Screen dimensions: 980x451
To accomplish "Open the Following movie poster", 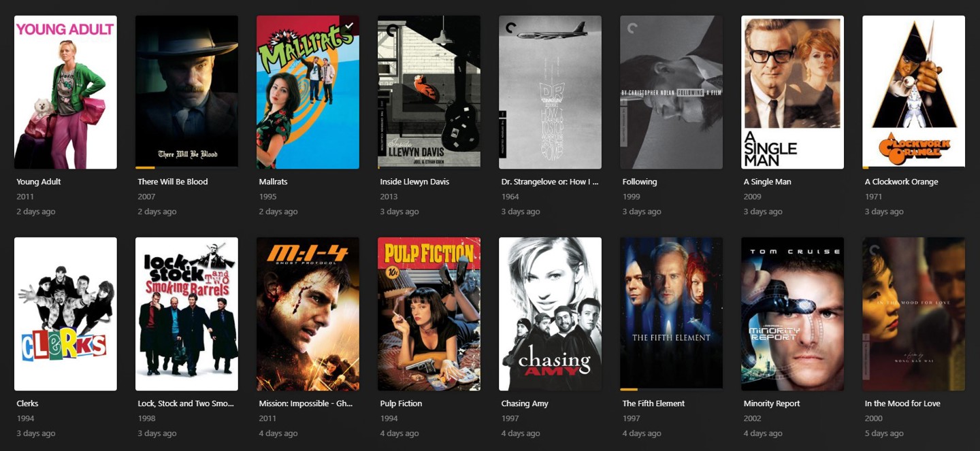I will pos(671,93).
